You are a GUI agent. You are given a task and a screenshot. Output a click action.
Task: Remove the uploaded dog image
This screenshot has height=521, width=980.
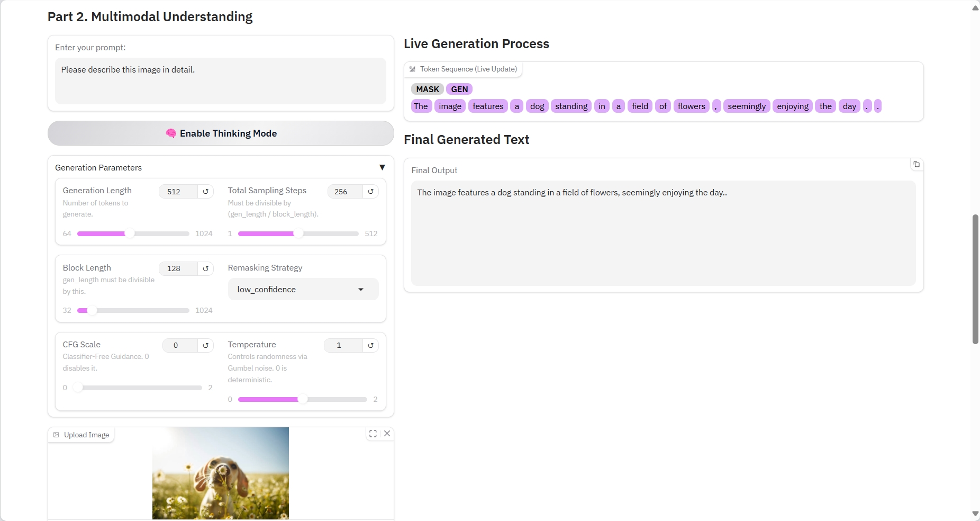click(x=387, y=434)
